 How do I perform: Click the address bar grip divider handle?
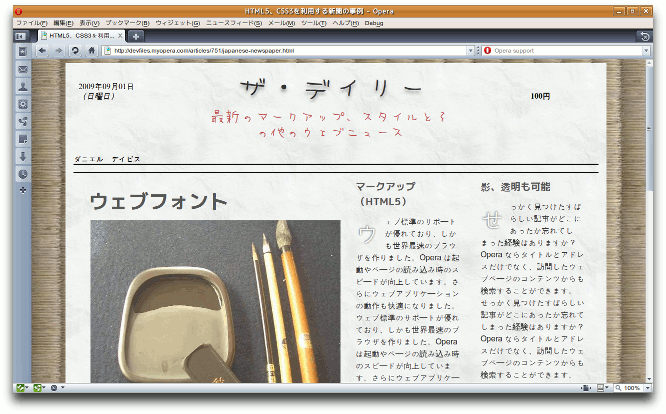pos(478,51)
